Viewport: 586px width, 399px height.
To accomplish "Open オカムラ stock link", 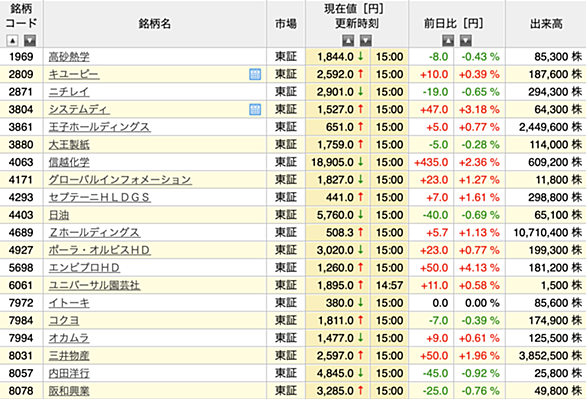I will (x=69, y=338).
